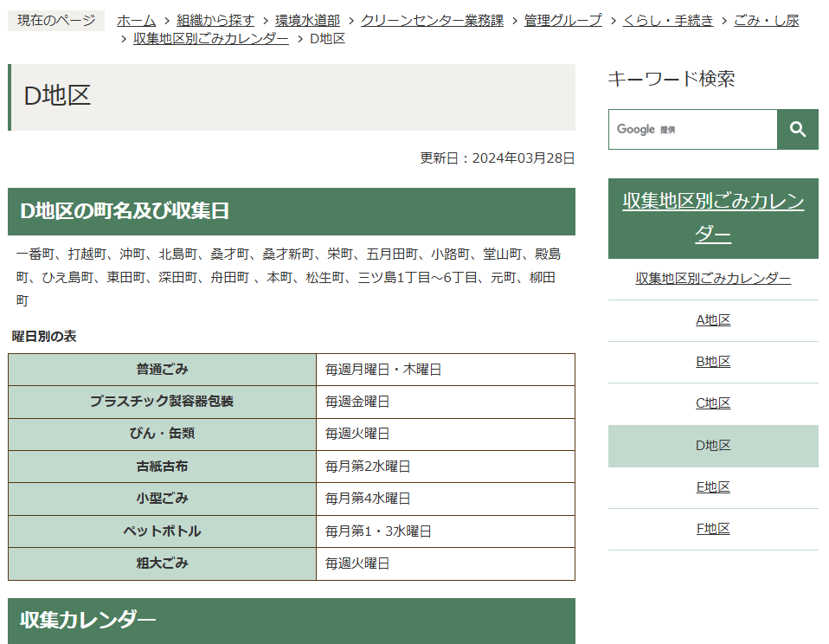The height and width of the screenshot is (644, 829).
Task: Switch to C地区 in the sidebar
Action: pyautogui.click(x=713, y=403)
